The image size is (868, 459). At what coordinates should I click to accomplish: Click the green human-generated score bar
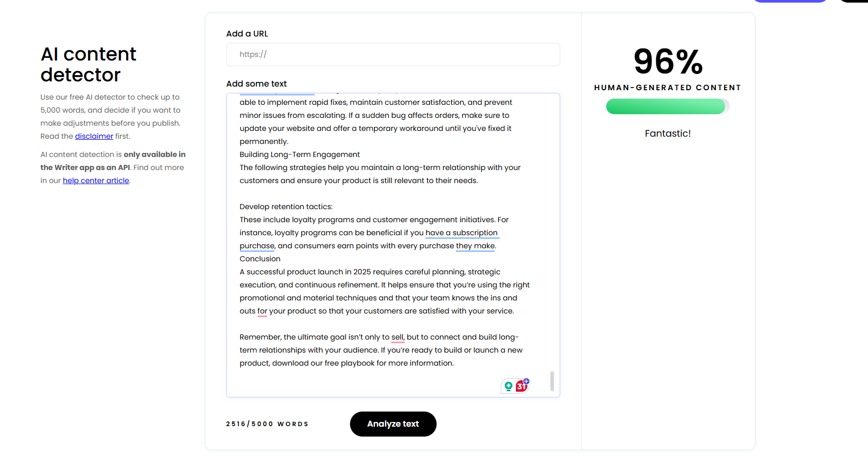[x=665, y=106]
